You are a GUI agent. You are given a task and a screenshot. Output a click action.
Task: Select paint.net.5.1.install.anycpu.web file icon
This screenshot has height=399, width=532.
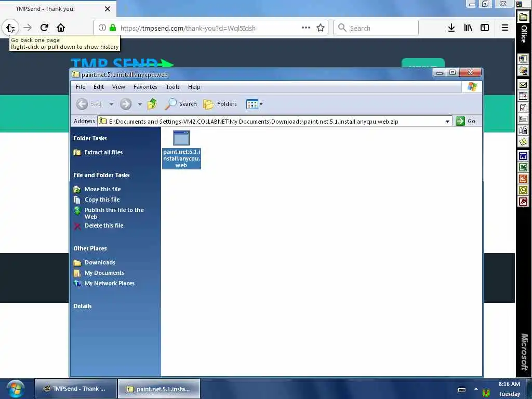(x=181, y=149)
